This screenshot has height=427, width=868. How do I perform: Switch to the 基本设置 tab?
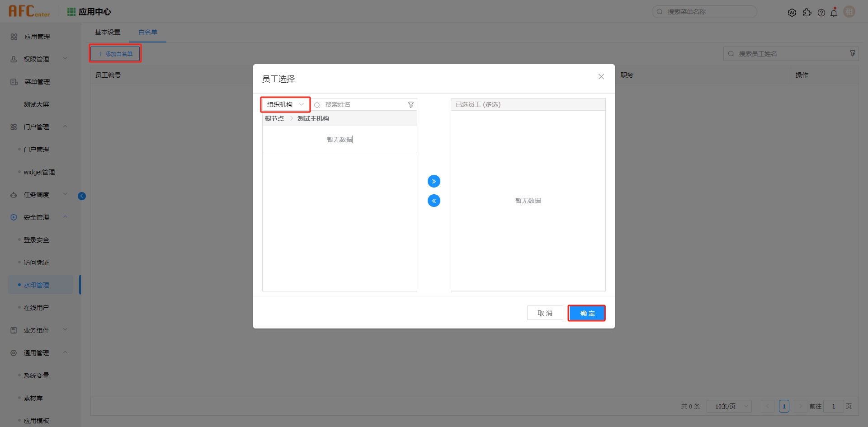point(107,32)
